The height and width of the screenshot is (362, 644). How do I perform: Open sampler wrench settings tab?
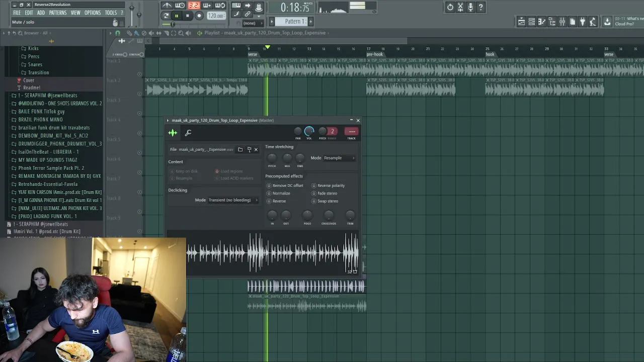(188, 133)
